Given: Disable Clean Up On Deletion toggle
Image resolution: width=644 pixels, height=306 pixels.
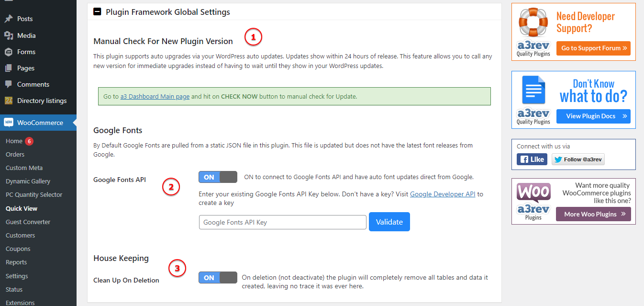Looking at the screenshot, I should coord(218,278).
